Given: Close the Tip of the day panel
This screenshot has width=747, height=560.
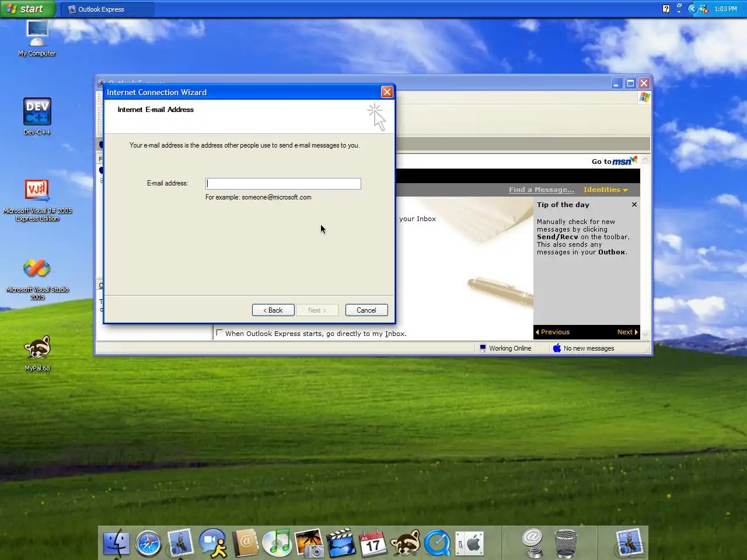Looking at the screenshot, I should 634,205.
